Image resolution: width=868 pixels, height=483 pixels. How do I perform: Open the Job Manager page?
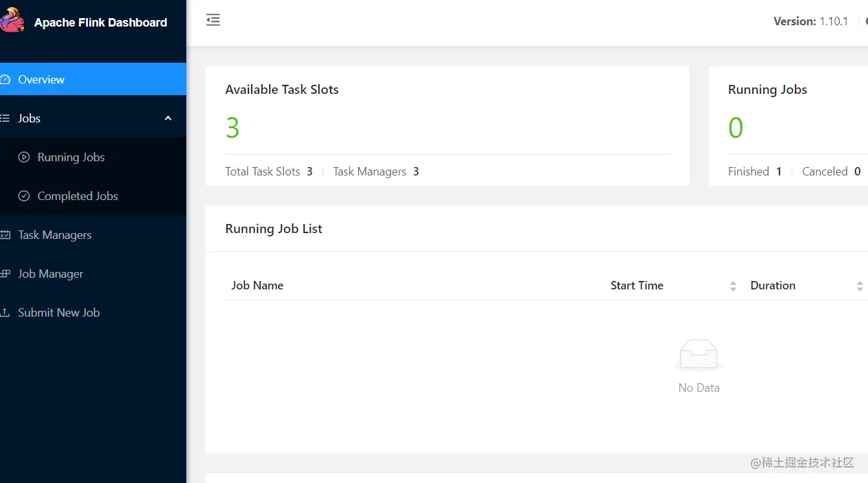[50, 274]
